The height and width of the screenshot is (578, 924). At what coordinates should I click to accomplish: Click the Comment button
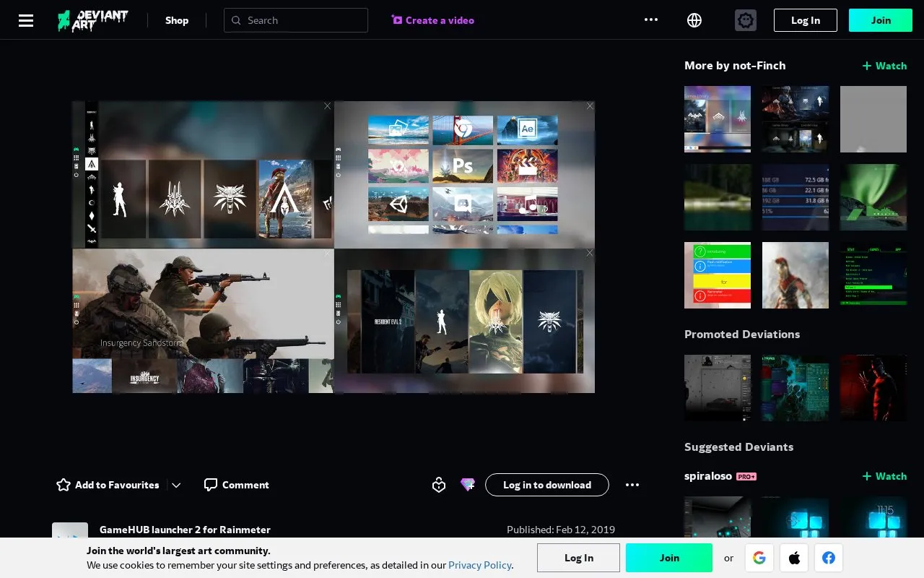pyautogui.click(x=237, y=485)
